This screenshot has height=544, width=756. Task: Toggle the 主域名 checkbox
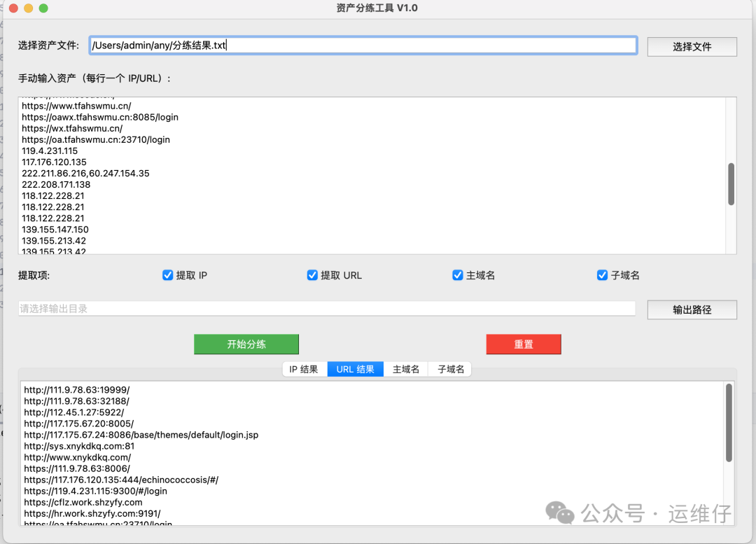(x=458, y=275)
